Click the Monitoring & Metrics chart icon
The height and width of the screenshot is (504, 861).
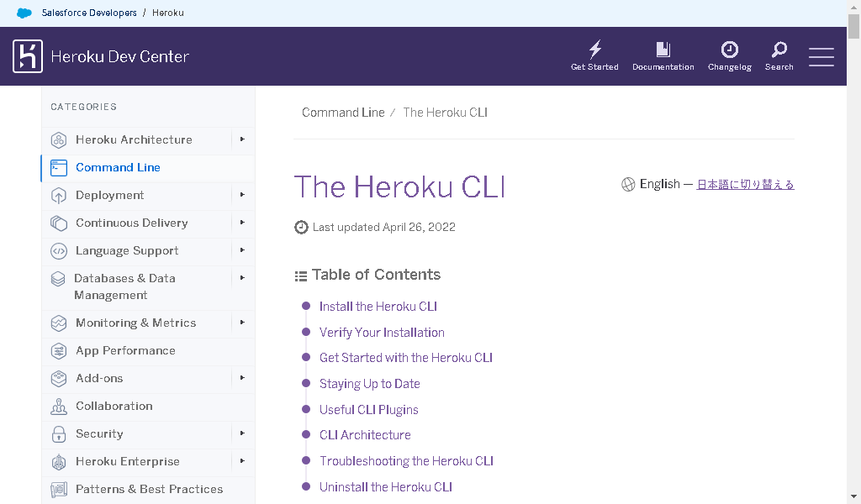pos(59,323)
